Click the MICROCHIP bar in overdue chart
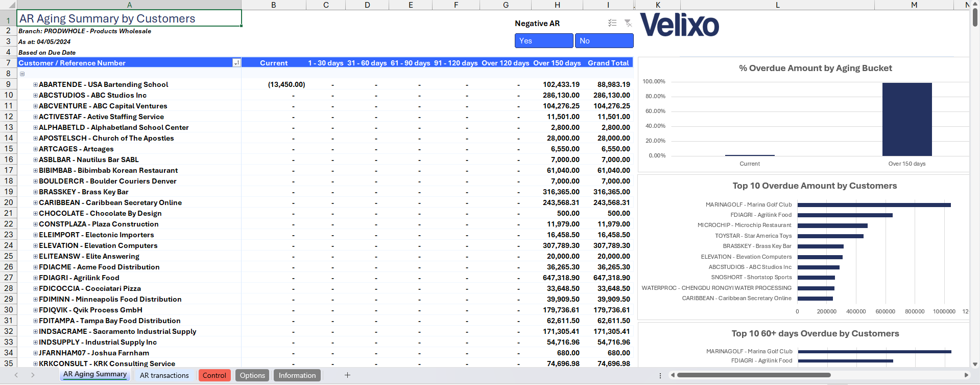The image size is (980, 385). click(832, 225)
